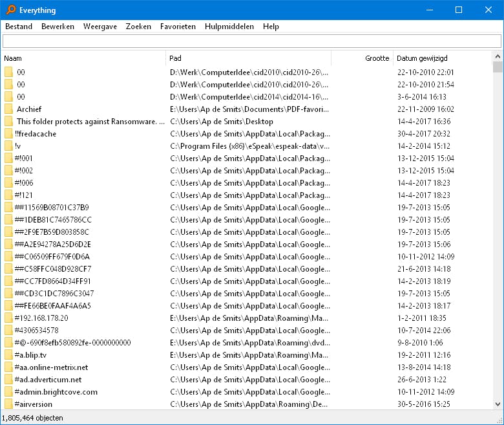The width and height of the screenshot is (504, 425).
Task: Click folder icon next to #!006
Action: click(8, 182)
